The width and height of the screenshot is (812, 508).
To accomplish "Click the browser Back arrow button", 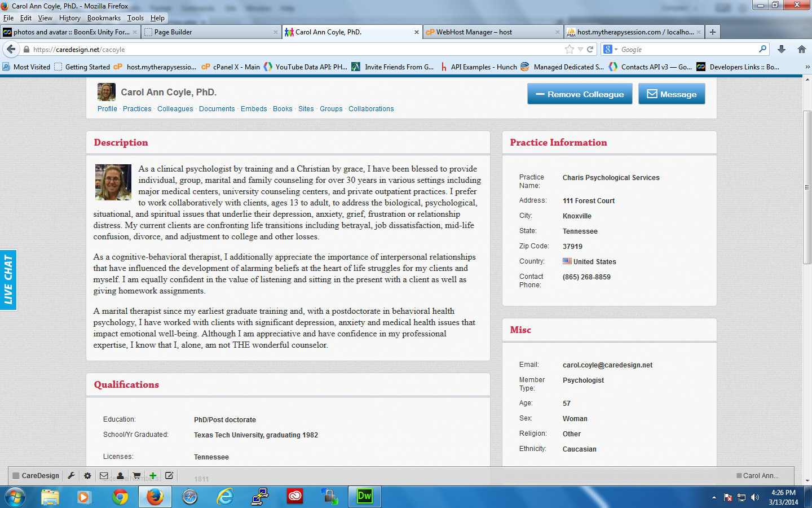I will tap(11, 49).
